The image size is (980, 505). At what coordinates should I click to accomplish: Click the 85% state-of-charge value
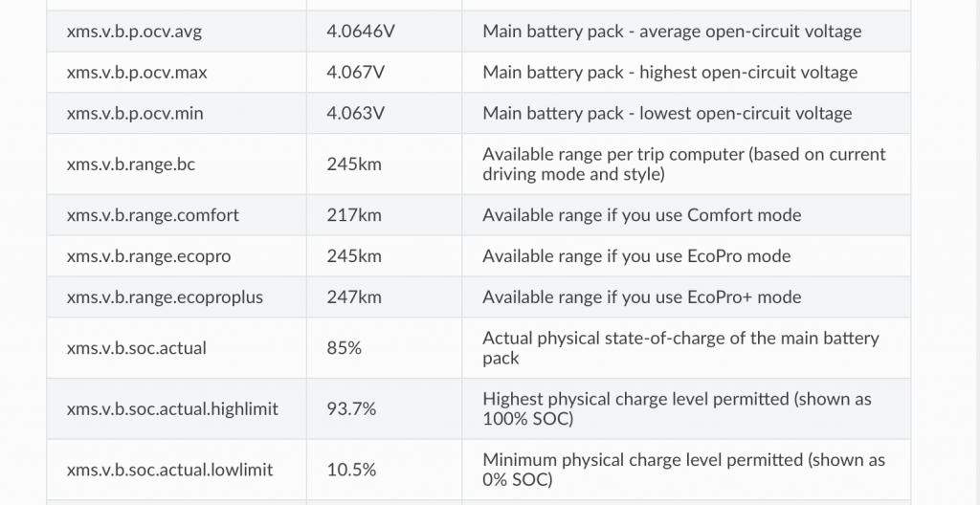(x=345, y=348)
